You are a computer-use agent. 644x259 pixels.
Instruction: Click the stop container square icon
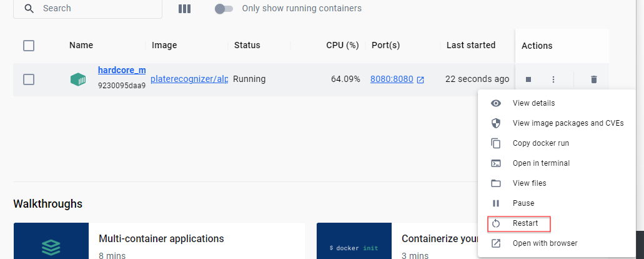pyautogui.click(x=528, y=79)
